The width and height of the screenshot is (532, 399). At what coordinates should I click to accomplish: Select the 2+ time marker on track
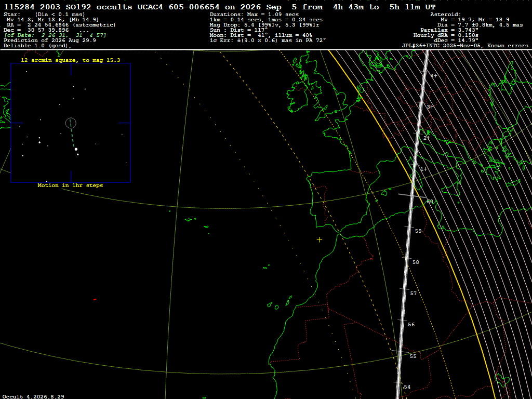427,138
